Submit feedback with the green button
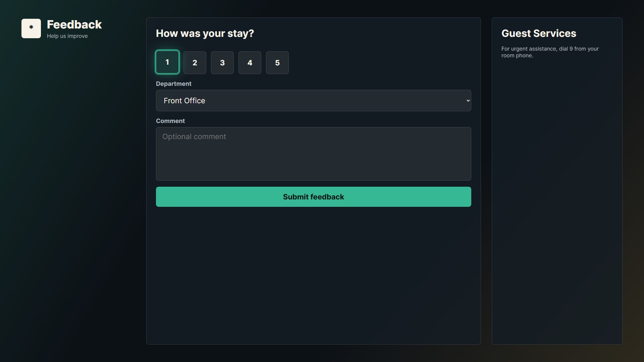This screenshot has height=362, width=644. point(314,197)
